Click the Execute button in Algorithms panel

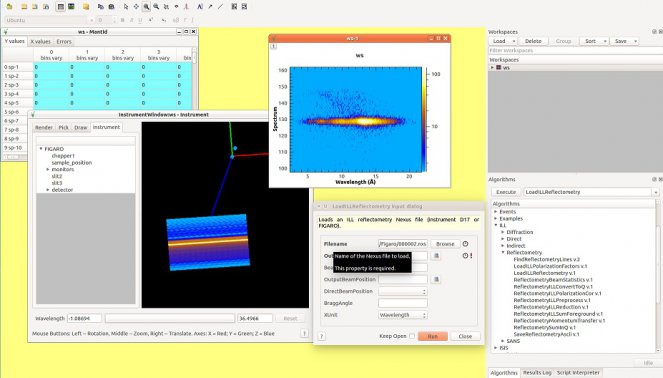point(506,192)
